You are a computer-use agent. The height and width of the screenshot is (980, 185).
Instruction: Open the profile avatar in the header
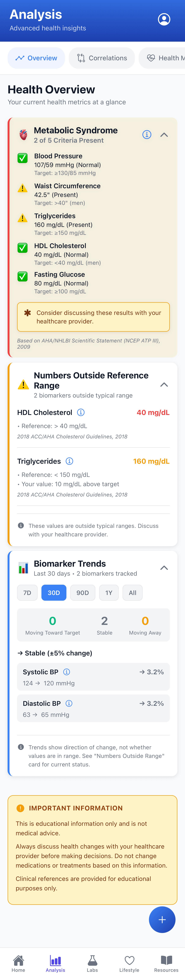164,19
